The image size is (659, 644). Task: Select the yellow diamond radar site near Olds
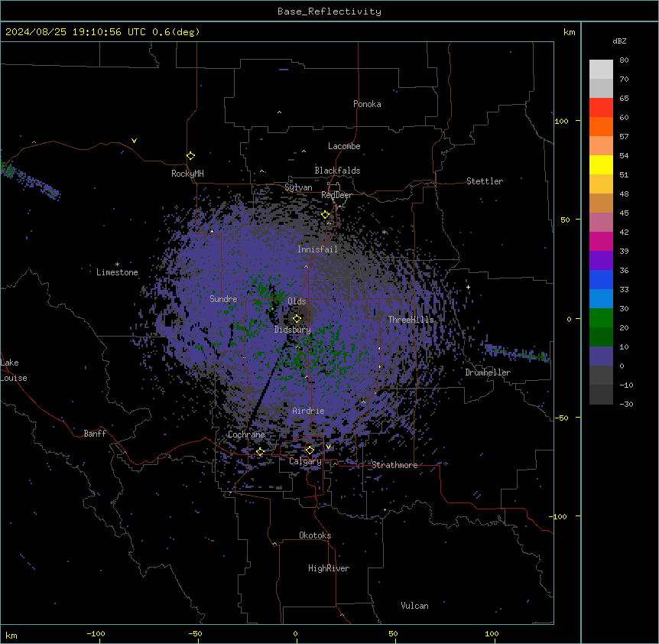[297, 319]
